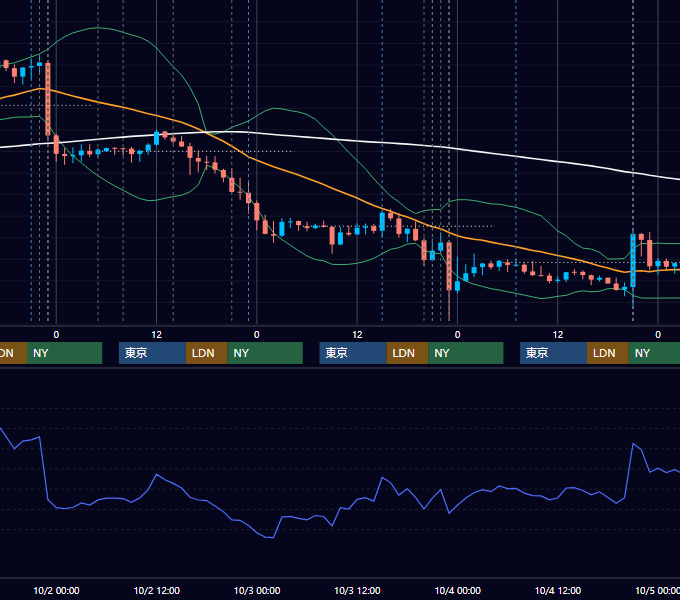
Task: Select the NY session block starting before 10/3 00:00
Action: click(x=265, y=353)
